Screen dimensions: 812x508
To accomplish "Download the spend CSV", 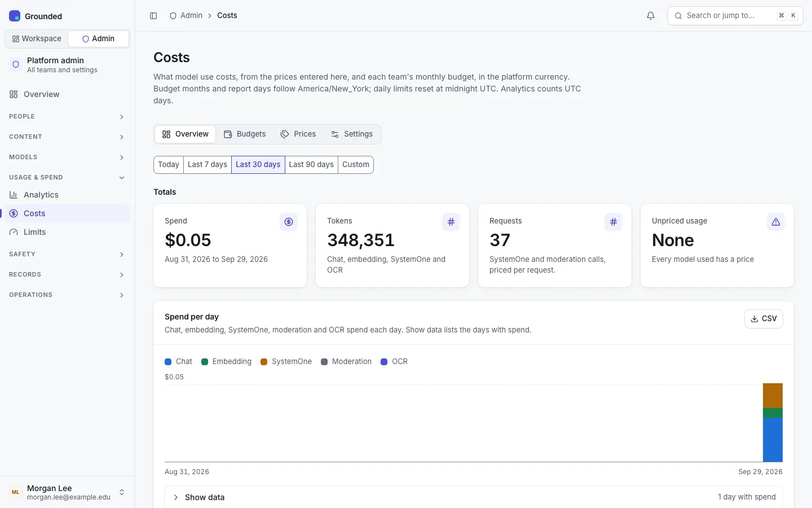I will [x=764, y=319].
